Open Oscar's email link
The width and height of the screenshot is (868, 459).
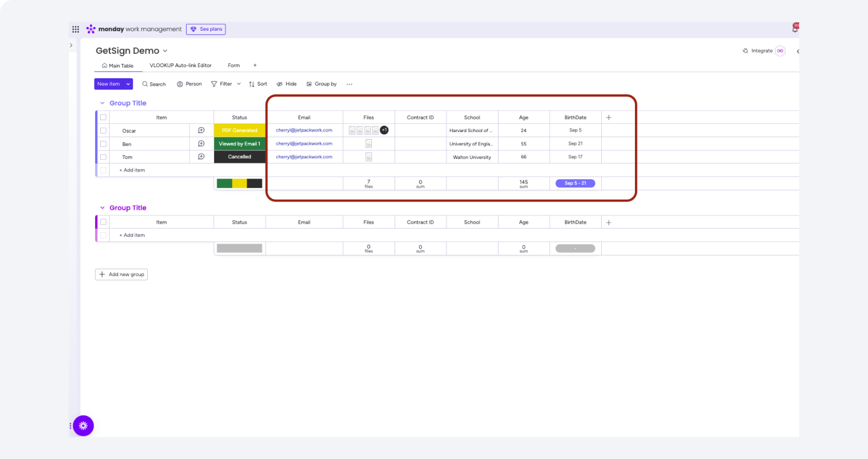[304, 130]
